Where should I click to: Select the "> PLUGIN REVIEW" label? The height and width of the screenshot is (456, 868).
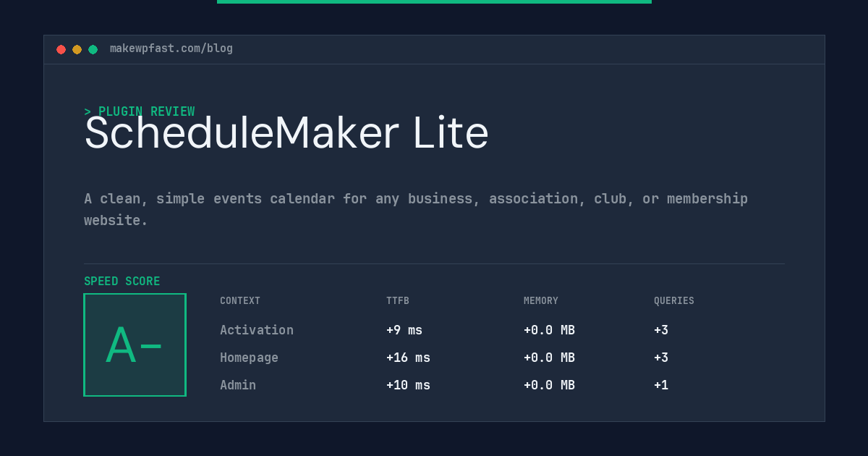pos(140,111)
